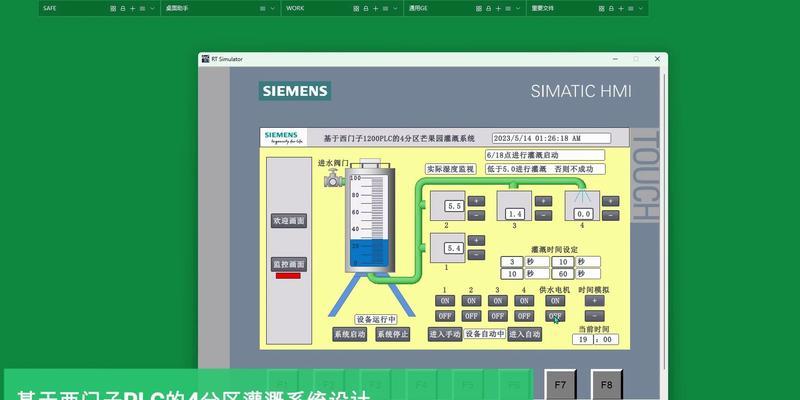
Task: Open the list menu icon in SAFE bar
Action: pyautogui.click(x=142, y=9)
